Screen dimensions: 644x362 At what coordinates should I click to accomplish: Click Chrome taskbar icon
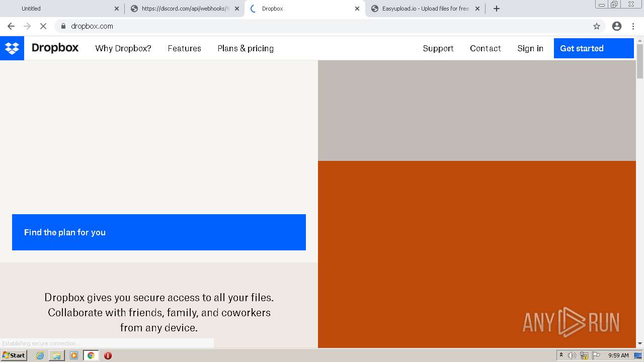pos(91,355)
